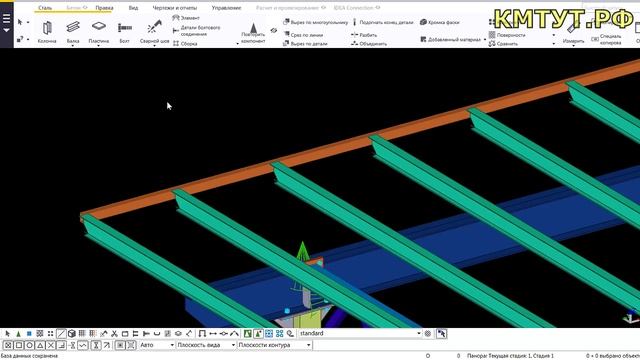This screenshot has width=640, height=360.
Task: Open the Специальное копирование tool
Action: [607, 39]
